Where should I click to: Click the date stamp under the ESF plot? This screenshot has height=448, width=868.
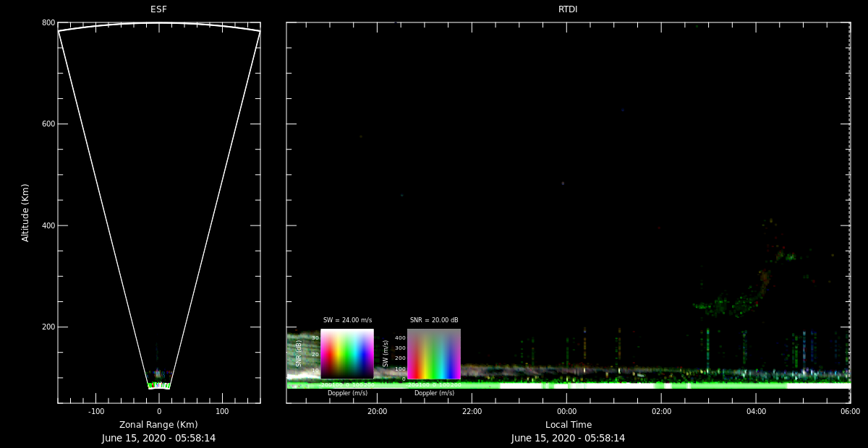coord(158,438)
